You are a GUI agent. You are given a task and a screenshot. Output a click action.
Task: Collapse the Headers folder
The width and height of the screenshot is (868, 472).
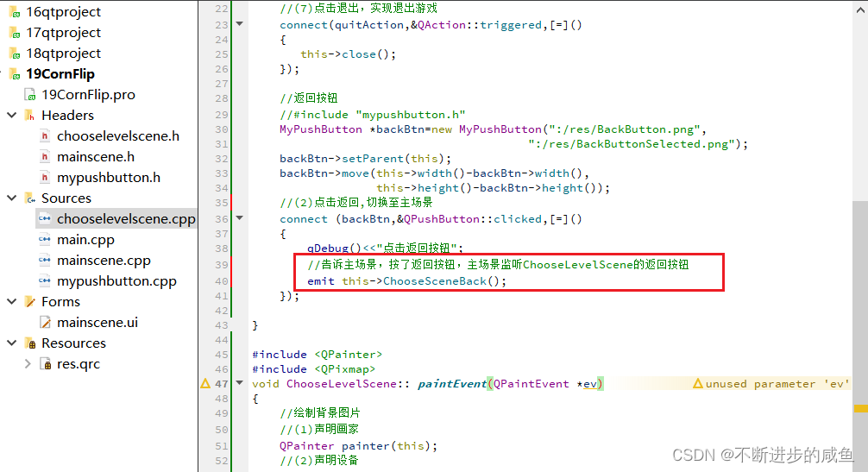pos(11,115)
